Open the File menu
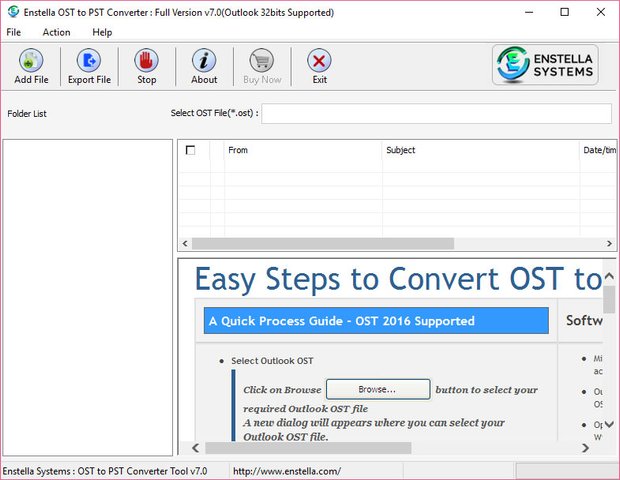This screenshot has width=620, height=480. [x=13, y=32]
